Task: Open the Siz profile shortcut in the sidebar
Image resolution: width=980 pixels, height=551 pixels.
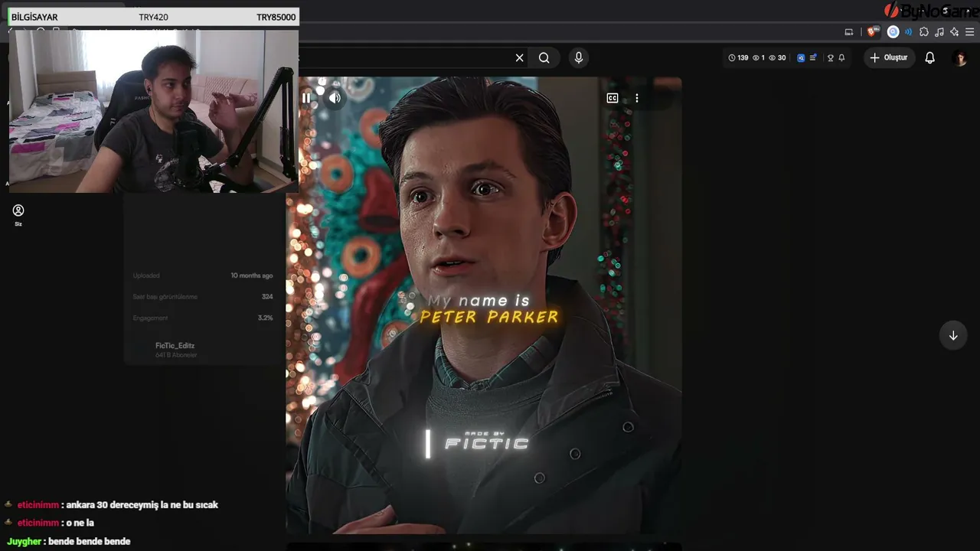Action: pos(18,214)
